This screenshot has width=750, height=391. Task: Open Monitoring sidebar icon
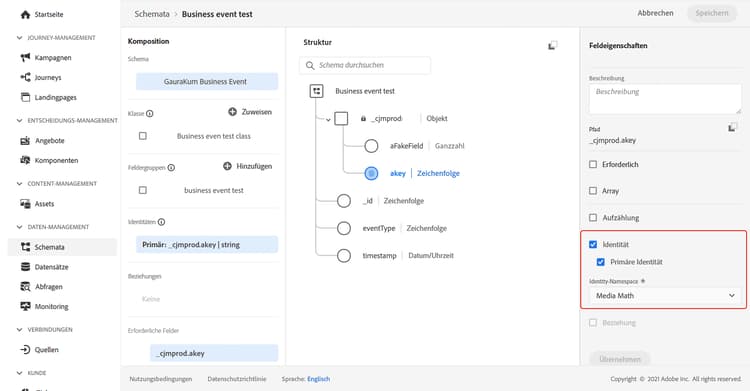pyautogui.click(x=25, y=306)
